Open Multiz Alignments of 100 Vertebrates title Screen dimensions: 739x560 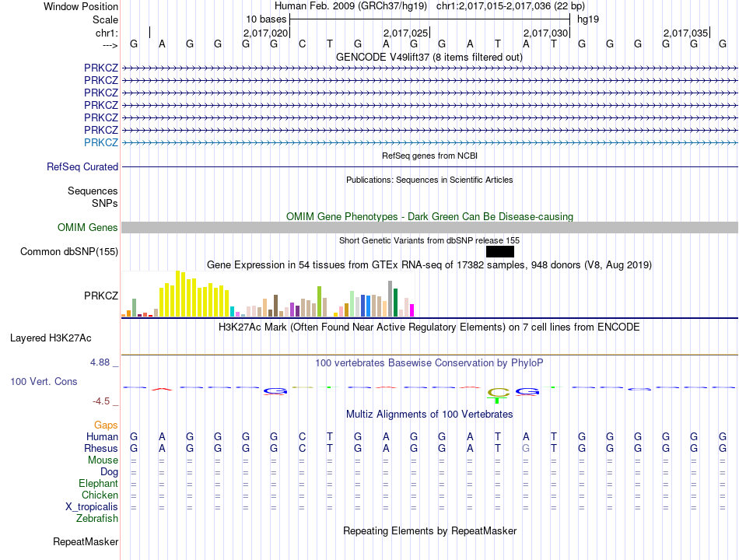click(x=429, y=415)
